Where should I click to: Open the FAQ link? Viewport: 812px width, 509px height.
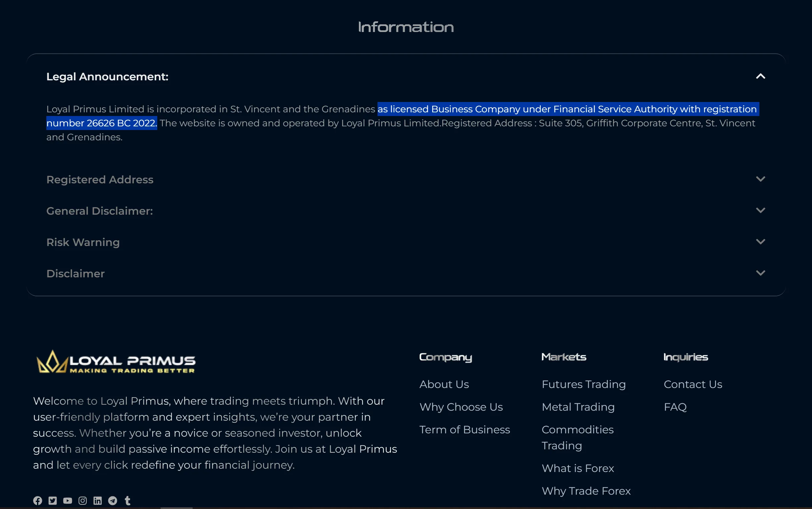click(x=675, y=407)
